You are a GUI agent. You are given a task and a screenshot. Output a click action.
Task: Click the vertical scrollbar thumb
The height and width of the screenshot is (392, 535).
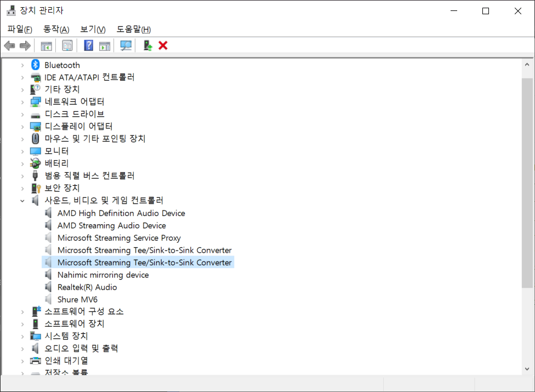click(x=527, y=183)
